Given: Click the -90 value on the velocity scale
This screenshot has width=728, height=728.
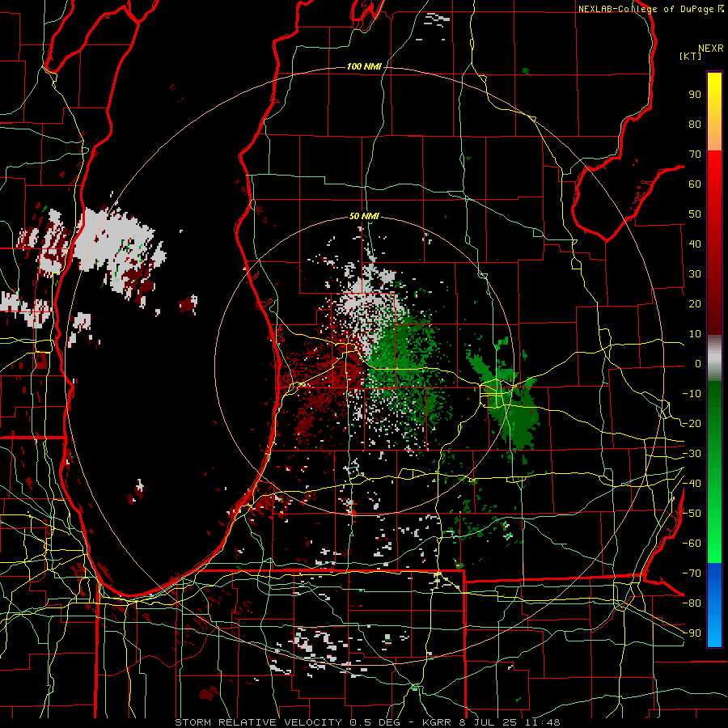Looking at the screenshot, I should (692, 633).
